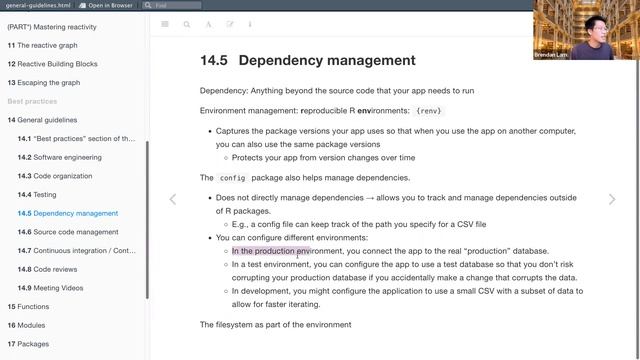This screenshot has width=640, height=360.
Task: Open section 14.9 Meeting Videos
Action: coord(50,288)
